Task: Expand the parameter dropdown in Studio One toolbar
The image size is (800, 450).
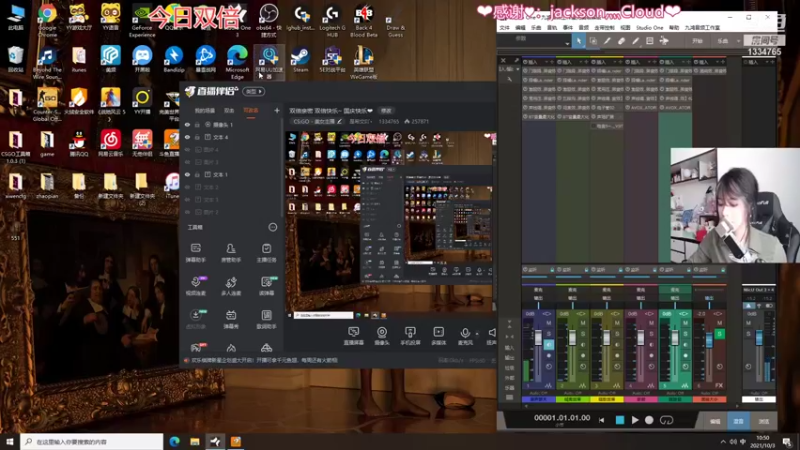Action: 567,44
